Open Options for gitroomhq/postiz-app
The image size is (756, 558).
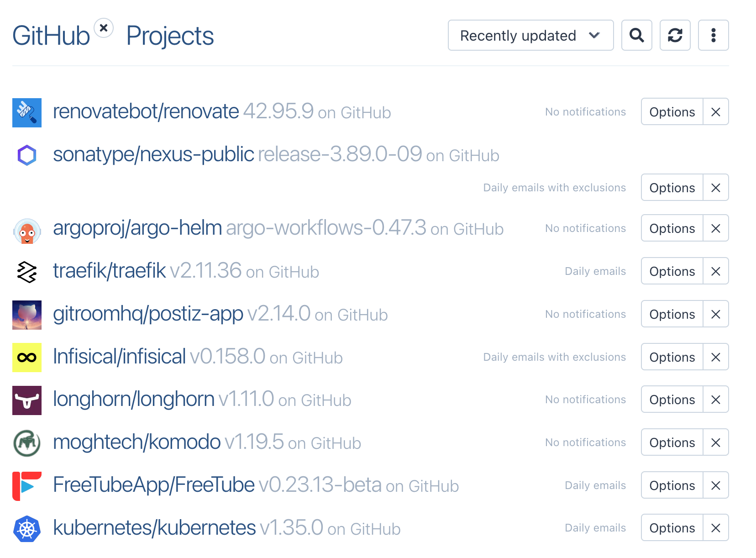672,314
